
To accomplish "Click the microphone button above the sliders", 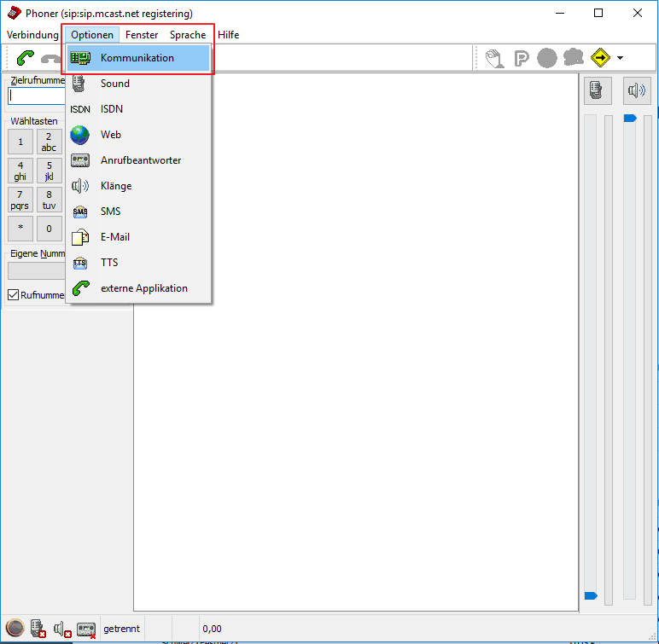I will tap(595, 90).
